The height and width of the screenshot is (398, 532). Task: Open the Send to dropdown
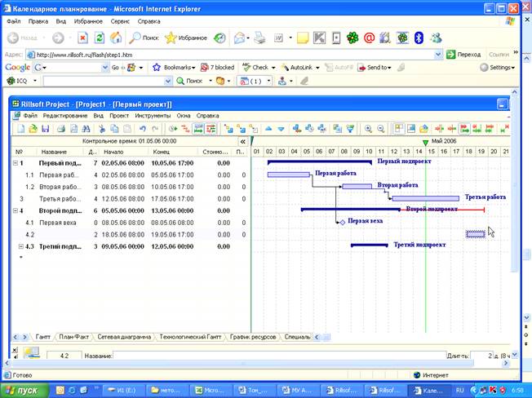coord(389,68)
